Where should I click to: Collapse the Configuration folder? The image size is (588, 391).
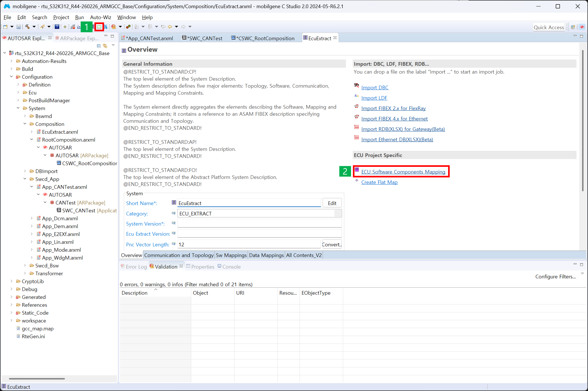click(x=12, y=77)
